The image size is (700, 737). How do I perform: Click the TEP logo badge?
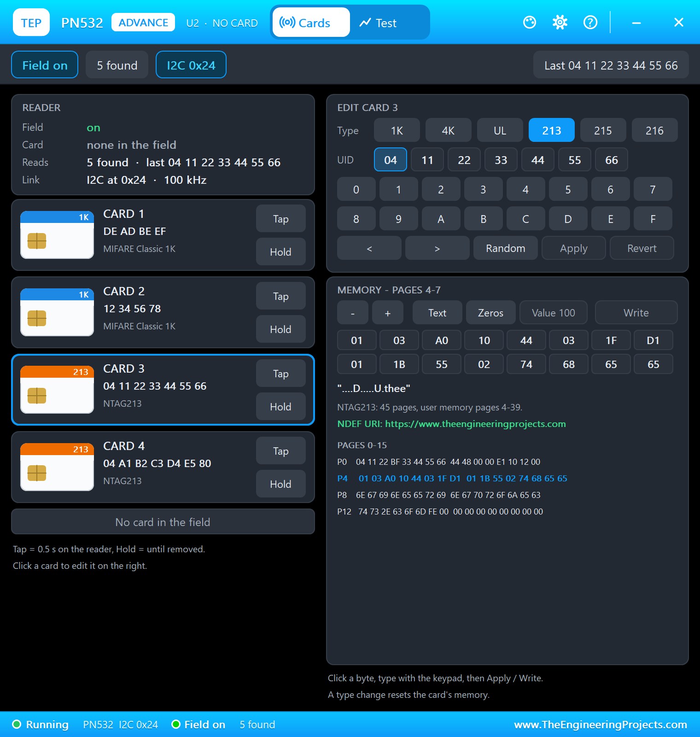[31, 22]
